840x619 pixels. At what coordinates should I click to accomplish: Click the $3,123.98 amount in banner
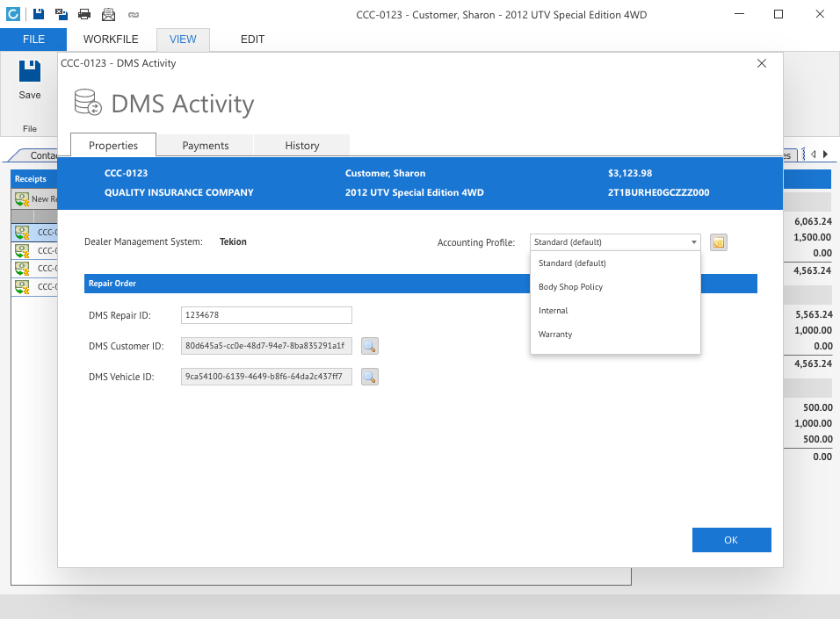pyautogui.click(x=630, y=173)
